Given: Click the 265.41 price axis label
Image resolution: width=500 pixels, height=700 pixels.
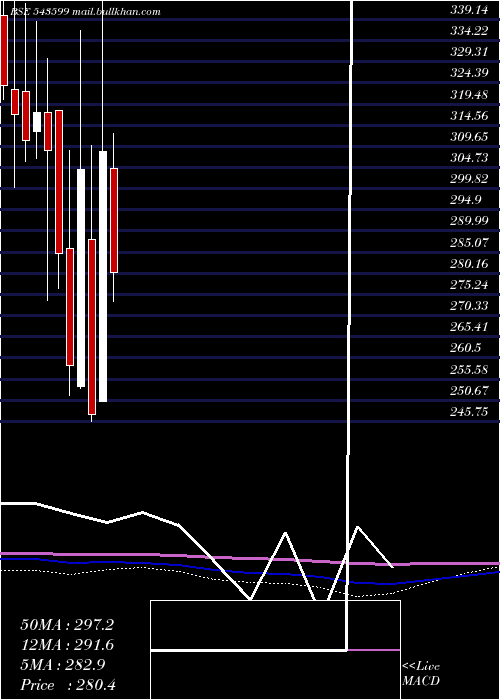Looking at the screenshot, I should 469,327.
